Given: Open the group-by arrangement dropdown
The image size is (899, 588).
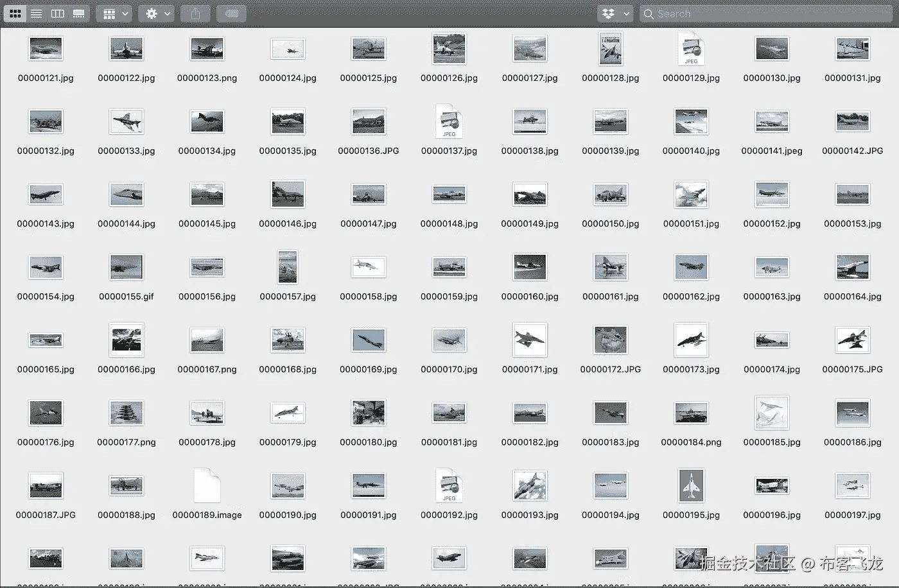Looking at the screenshot, I should 114,13.
